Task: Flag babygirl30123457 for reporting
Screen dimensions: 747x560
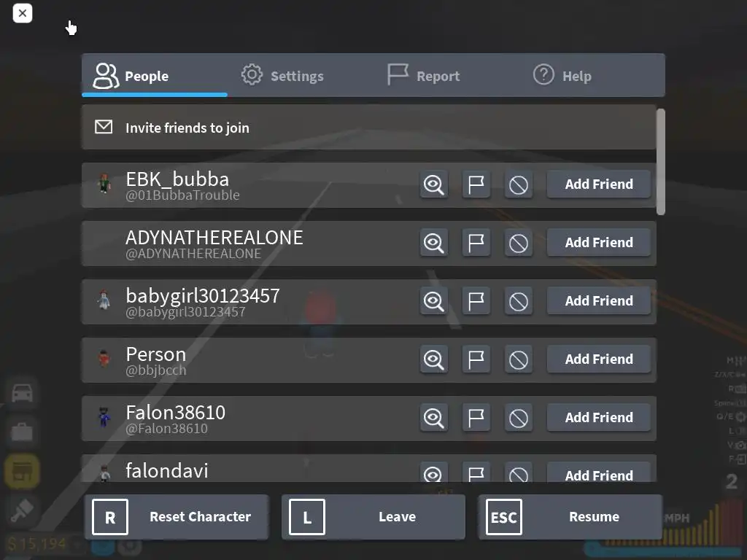Action: click(x=476, y=301)
